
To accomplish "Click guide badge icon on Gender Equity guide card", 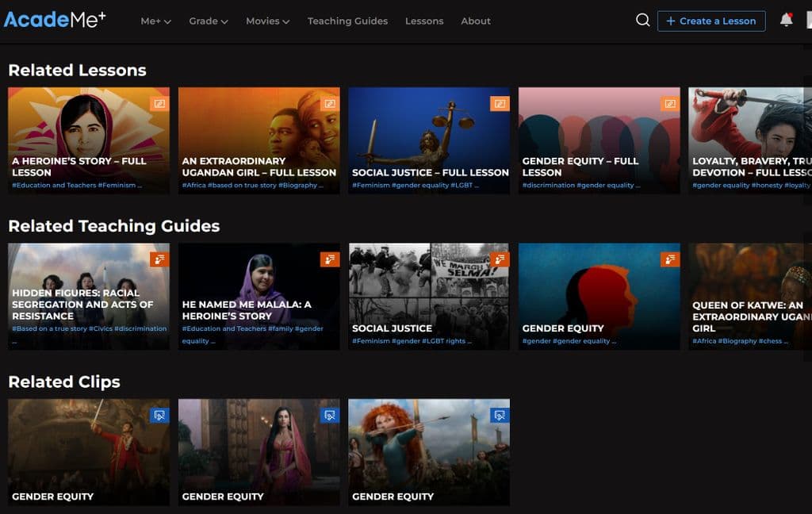I will click(x=670, y=259).
